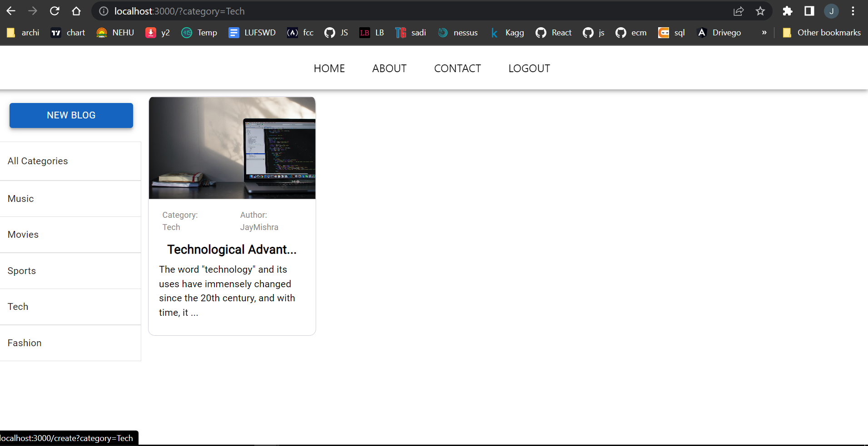
Task: Open the extensions puzzle-piece icon
Action: pyautogui.click(x=788, y=11)
